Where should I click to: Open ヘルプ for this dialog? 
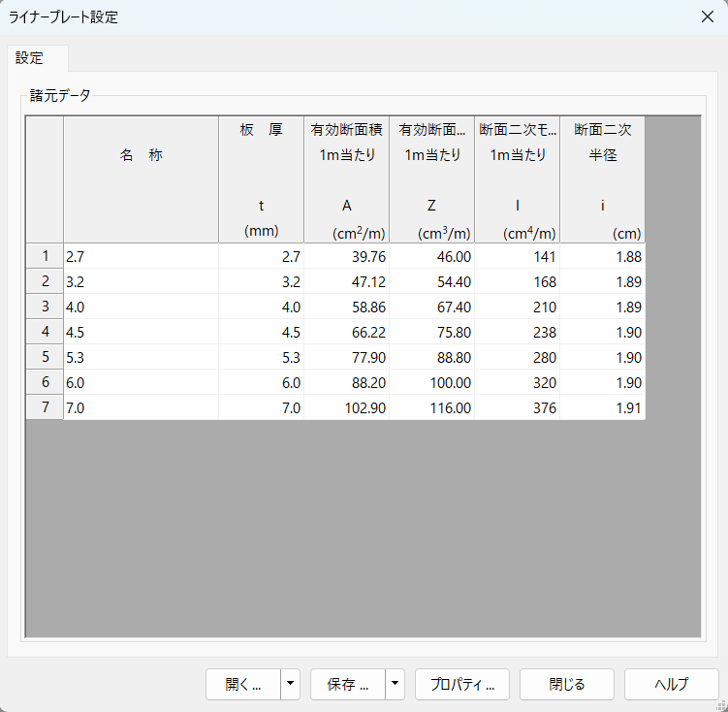(671, 684)
